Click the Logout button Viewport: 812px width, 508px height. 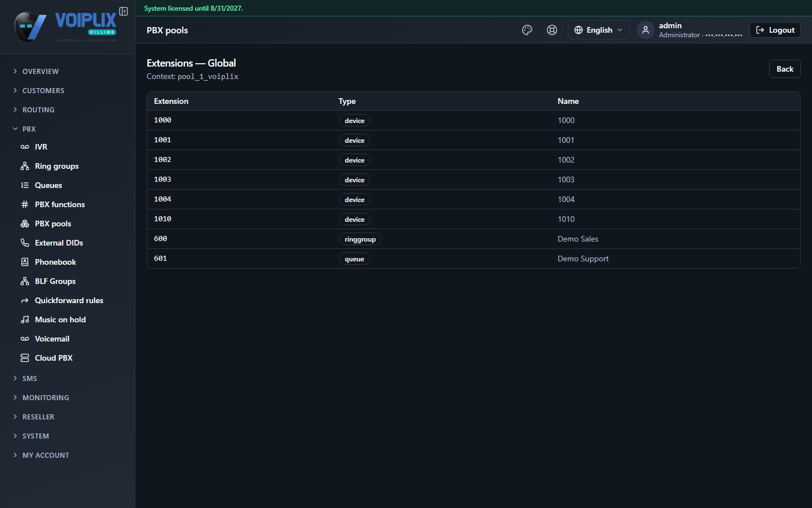(x=775, y=30)
